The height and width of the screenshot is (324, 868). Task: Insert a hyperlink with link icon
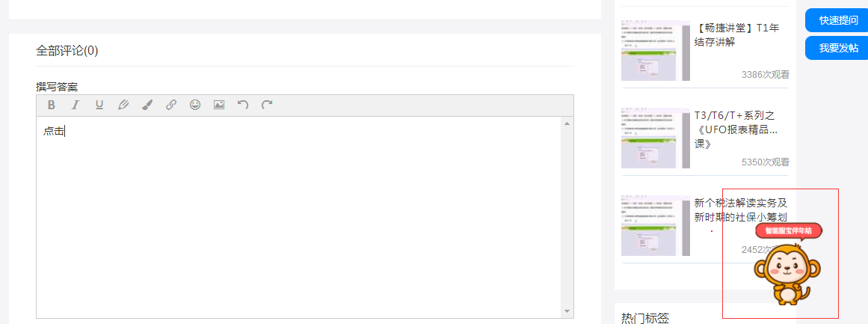pos(171,105)
